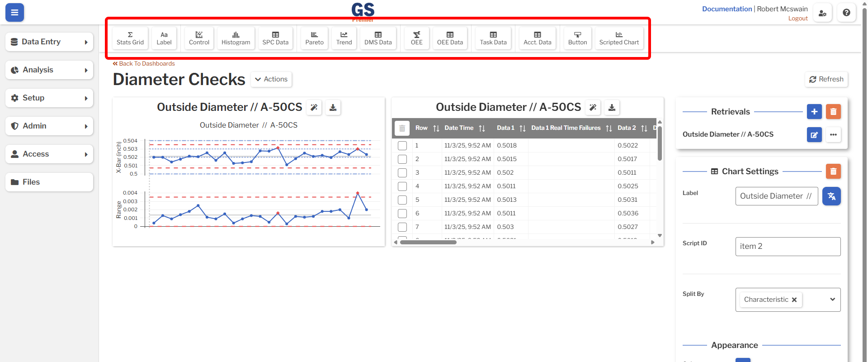Download the Outside Diameter control chart
868x362 pixels.
pos(333,108)
